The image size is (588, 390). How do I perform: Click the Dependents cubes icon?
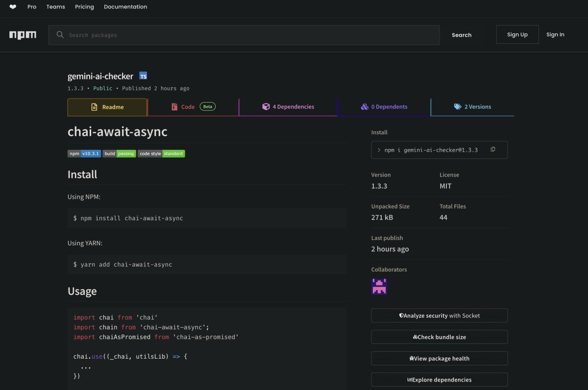[x=365, y=106]
